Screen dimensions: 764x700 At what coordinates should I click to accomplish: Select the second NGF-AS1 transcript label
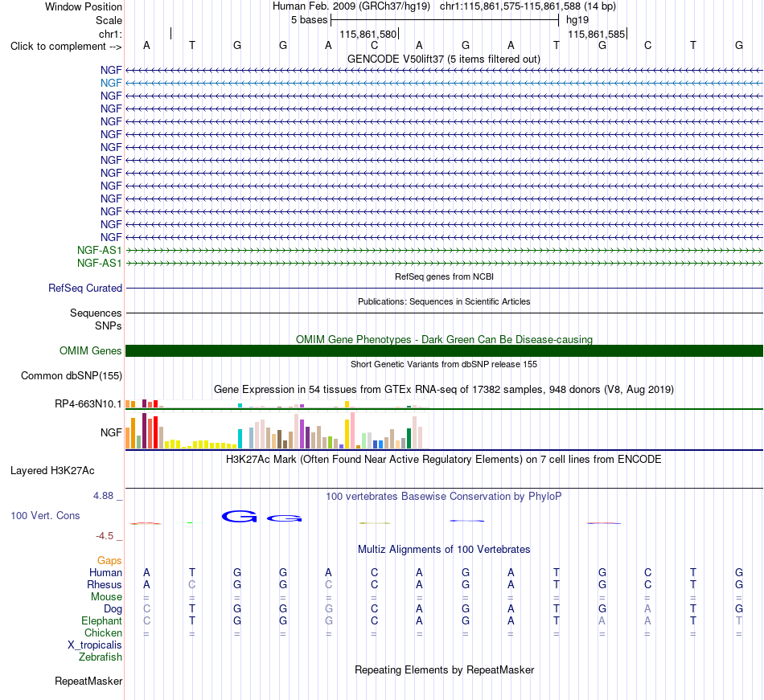[100, 264]
